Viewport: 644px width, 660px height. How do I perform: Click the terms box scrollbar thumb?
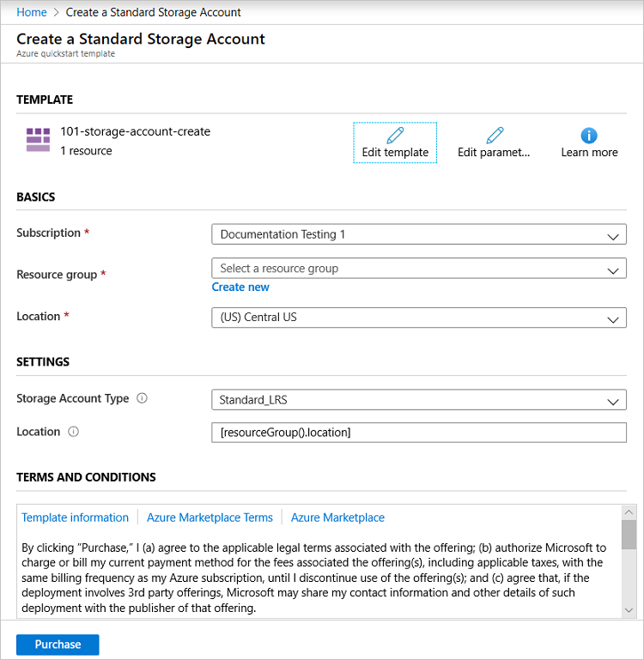[x=629, y=534]
